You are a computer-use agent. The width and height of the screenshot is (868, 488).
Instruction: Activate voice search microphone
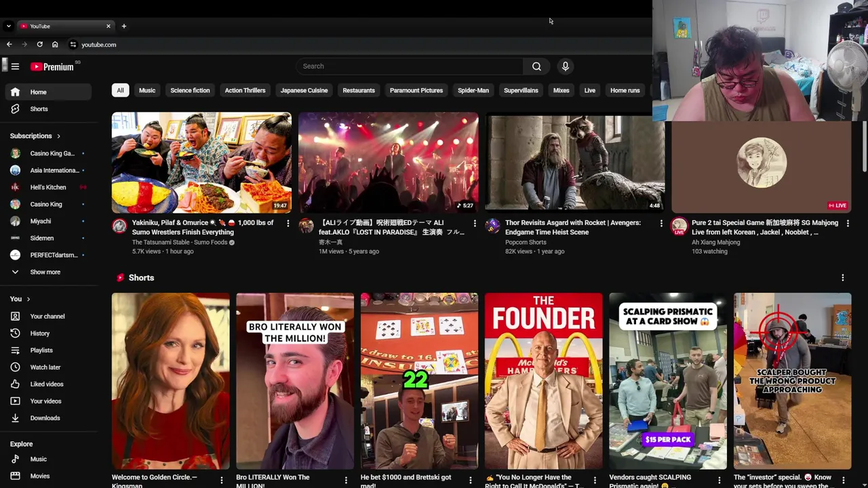coord(565,66)
